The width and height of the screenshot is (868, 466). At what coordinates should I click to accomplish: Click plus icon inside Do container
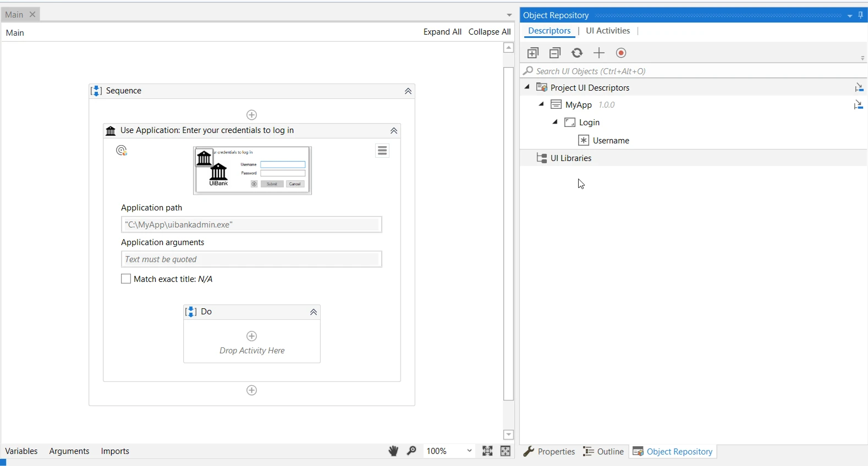click(x=252, y=336)
